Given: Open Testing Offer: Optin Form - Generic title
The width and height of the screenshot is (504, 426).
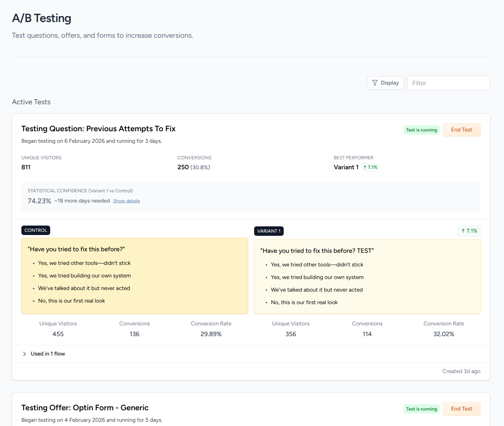Looking at the screenshot, I should (85, 408).
